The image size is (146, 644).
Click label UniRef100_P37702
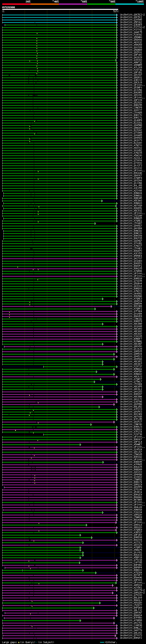[131, 30]
